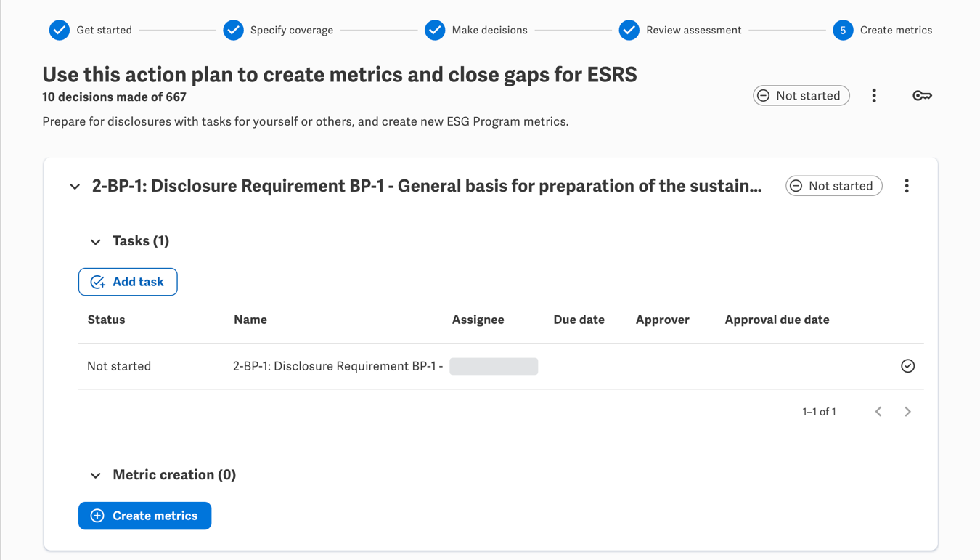Go to the Create metrics step
Viewport: 980px width, 560px height.
896,30
